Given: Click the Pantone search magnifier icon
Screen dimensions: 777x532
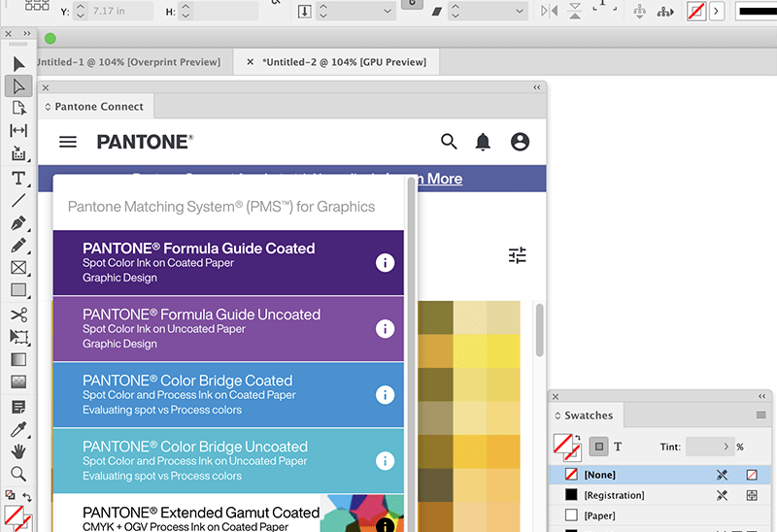Looking at the screenshot, I should pos(449,142).
